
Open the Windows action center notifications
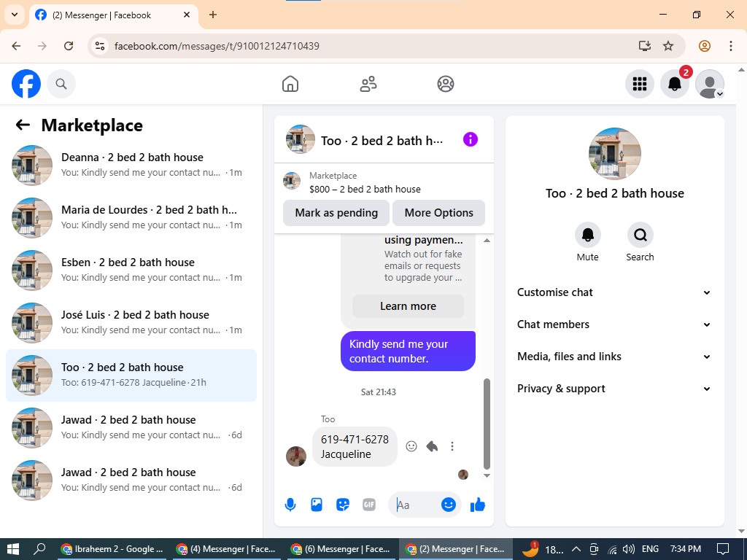(x=723, y=549)
